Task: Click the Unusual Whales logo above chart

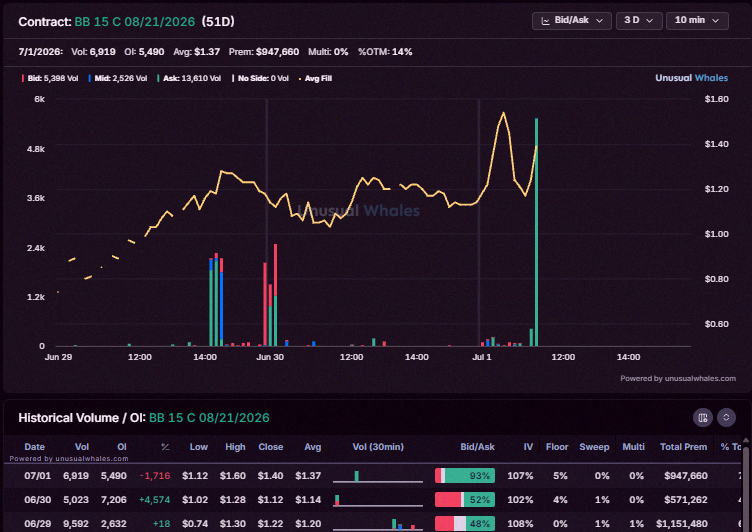Action: [691, 78]
